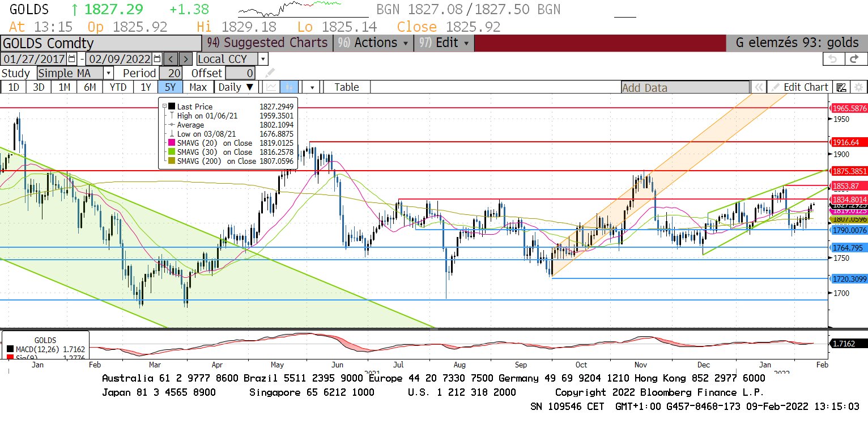868x423 pixels.
Task: Select the candlestick chart icon
Action: click(x=289, y=87)
